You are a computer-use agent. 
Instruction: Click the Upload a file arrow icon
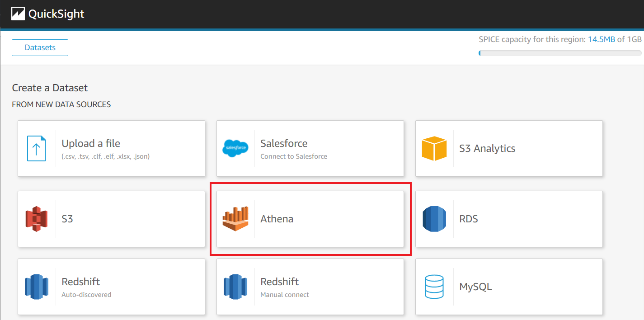37,148
